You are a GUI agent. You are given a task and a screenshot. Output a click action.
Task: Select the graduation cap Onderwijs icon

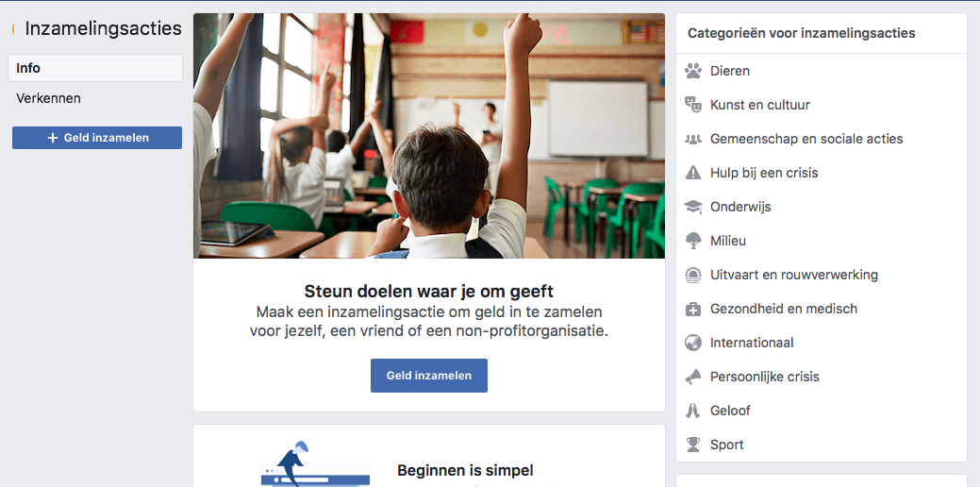pyautogui.click(x=692, y=207)
